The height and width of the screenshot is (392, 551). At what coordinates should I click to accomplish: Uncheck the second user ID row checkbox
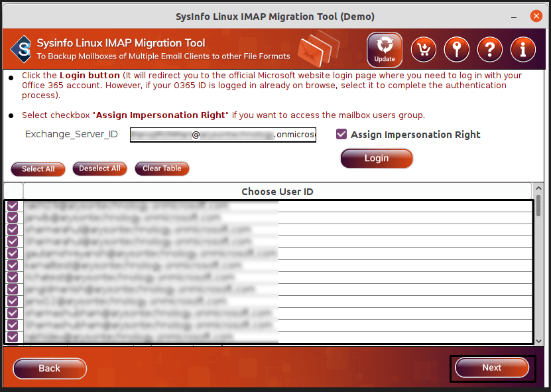(x=13, y=218)
